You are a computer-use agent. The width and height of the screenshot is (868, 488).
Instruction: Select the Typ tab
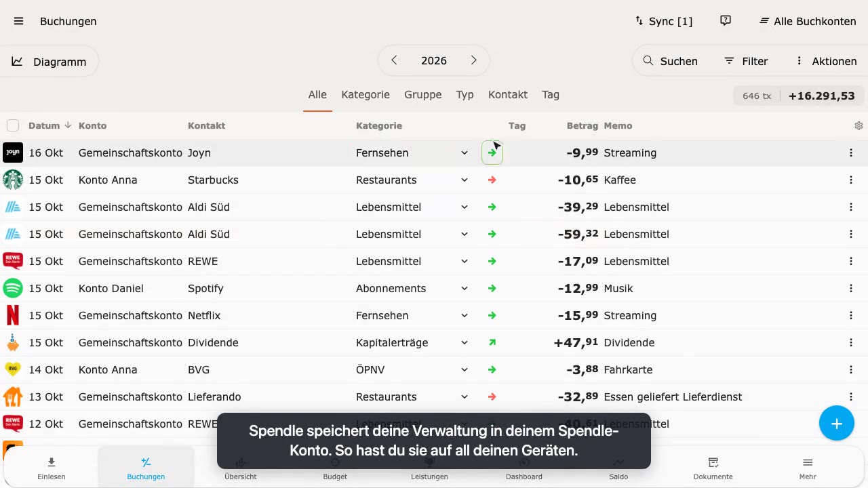pos(465,95)
